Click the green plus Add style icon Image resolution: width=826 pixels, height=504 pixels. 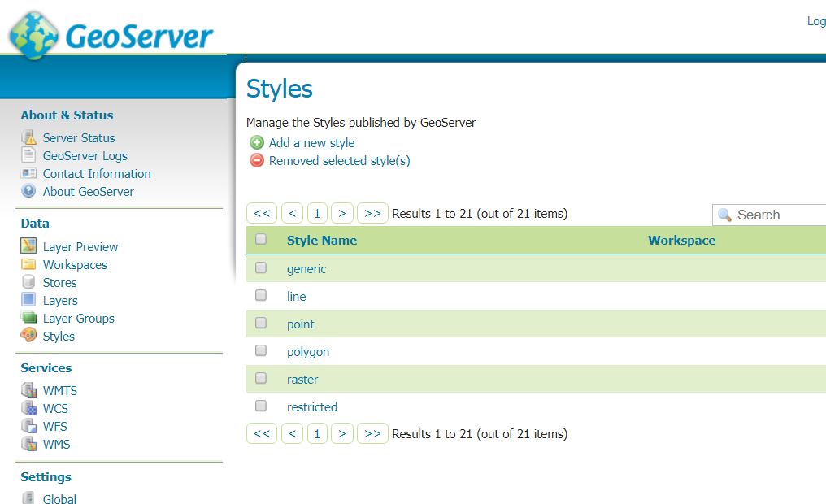point(257,142)
